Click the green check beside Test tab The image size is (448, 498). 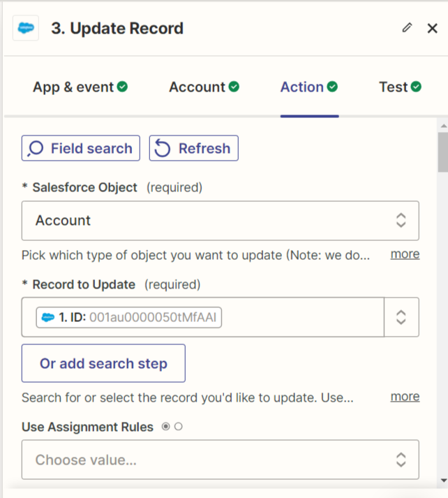click(x=416, y=87)
